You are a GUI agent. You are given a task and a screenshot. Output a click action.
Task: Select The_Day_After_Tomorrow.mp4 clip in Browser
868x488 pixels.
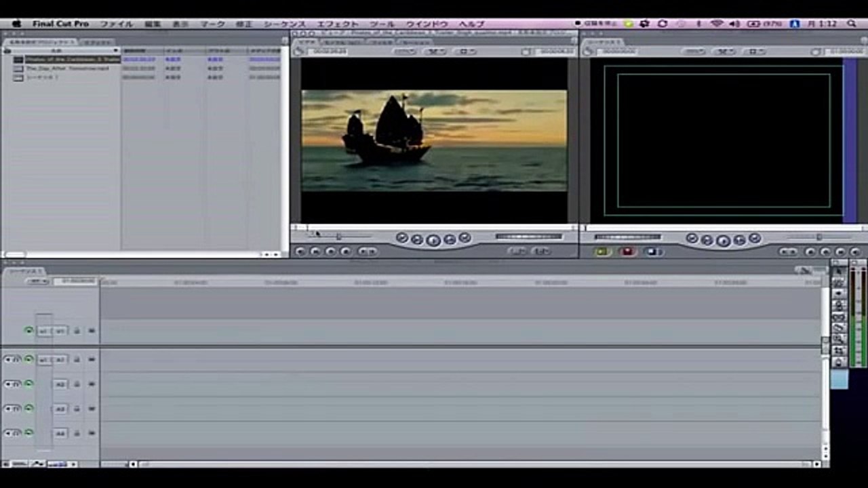68,68
